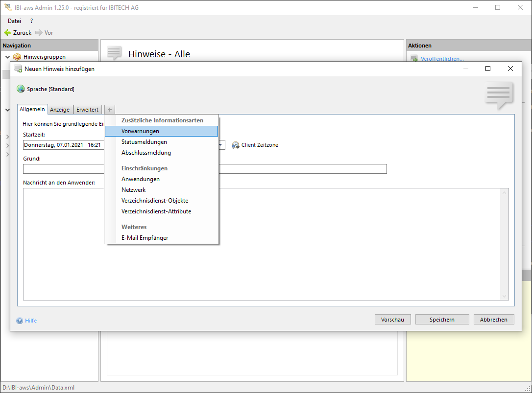Collapse the Hinweisgruppen tree node
Viewport: 532px width, 393px height.
pyautogui.click(x=7, y=57)
